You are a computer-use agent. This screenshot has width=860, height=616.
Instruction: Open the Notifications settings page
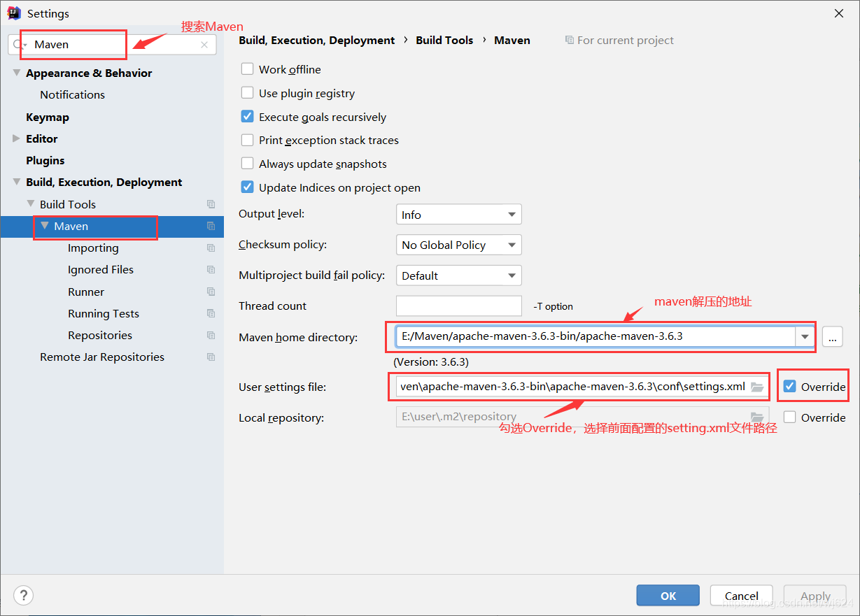pos(72,94)
